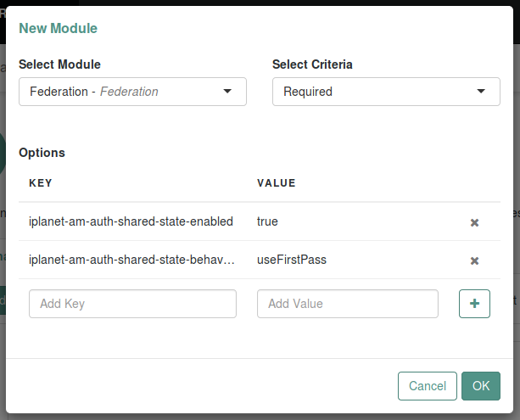
Task: Focus the Add Key input field
Action: [x=132, y=304]
